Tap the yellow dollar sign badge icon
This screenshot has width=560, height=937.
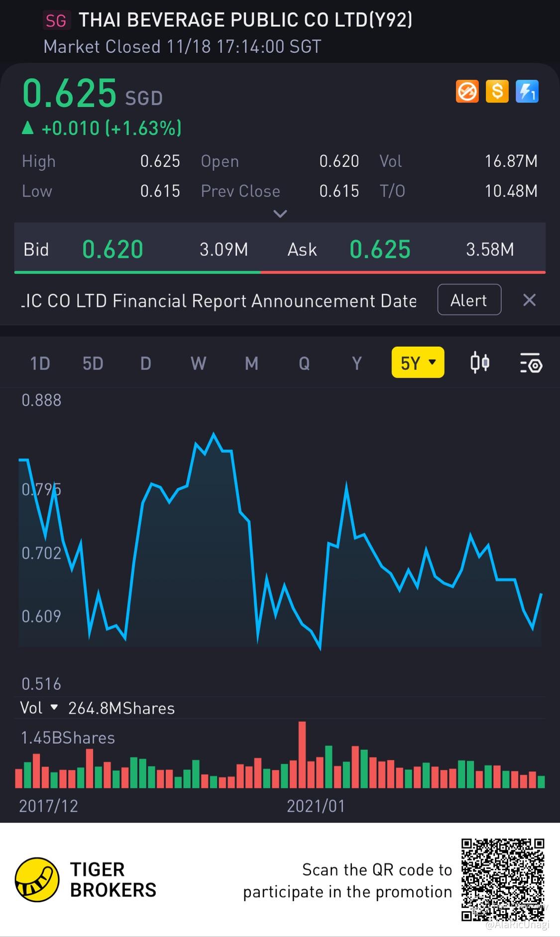coord(497,92)
